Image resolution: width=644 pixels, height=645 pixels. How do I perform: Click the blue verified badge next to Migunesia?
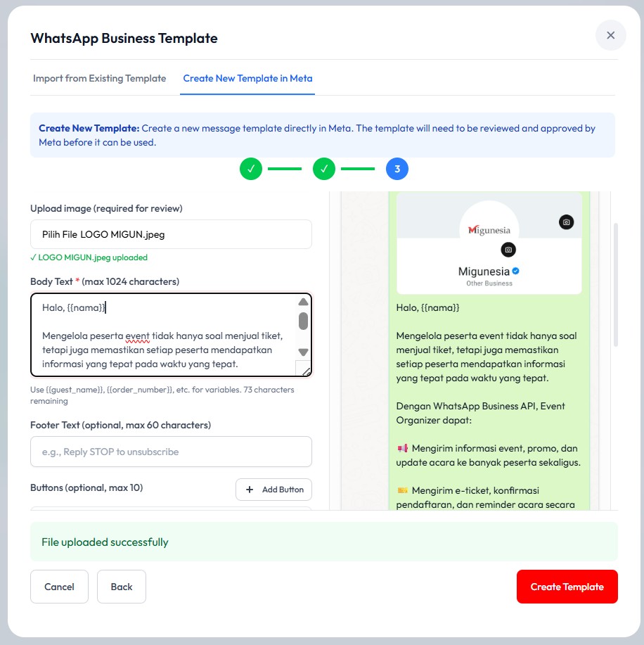point(516,271)
